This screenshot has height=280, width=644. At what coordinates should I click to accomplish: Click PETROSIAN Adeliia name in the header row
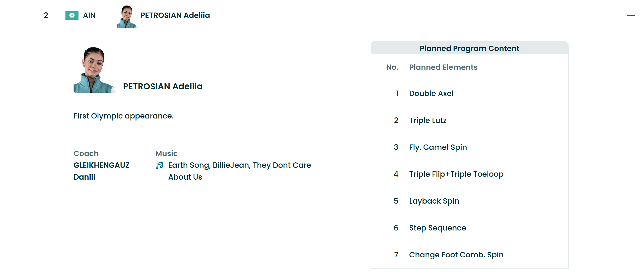point(175,15)
